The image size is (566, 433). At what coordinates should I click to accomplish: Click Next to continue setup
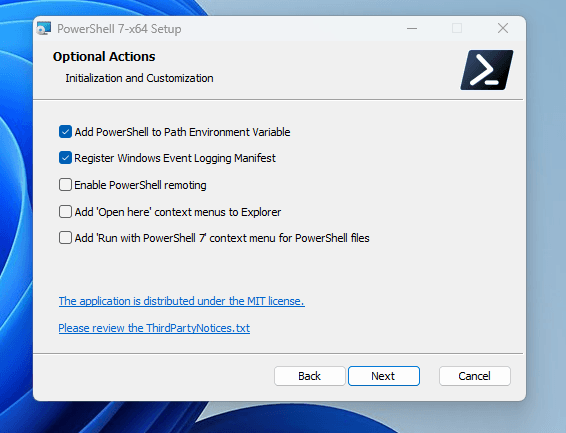pyautogui.click(x=384, y=376)
